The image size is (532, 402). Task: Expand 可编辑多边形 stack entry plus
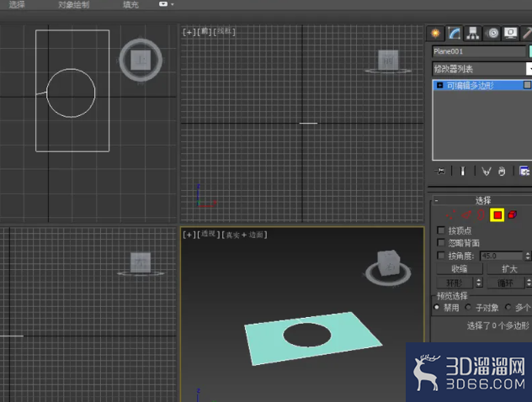[439, 85]
